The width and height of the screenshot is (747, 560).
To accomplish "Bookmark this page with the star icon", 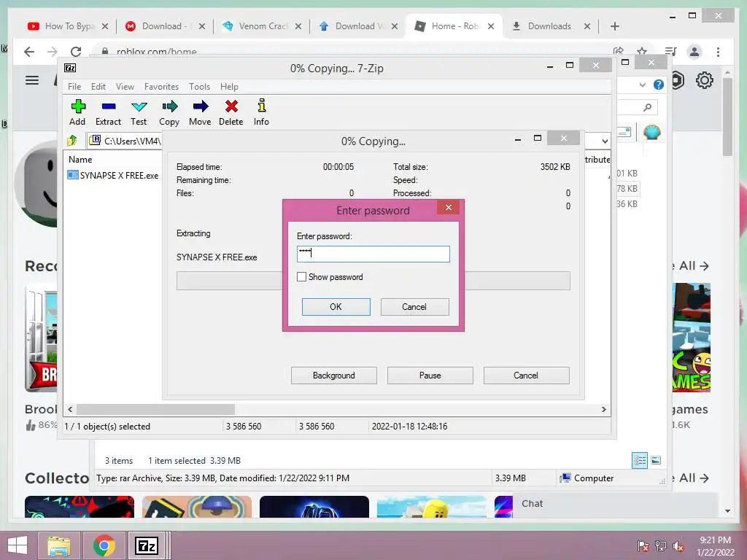I will [642, 51].
